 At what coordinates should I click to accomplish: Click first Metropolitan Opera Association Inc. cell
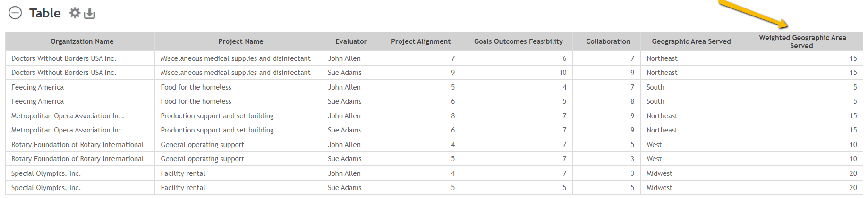(68, 116)
